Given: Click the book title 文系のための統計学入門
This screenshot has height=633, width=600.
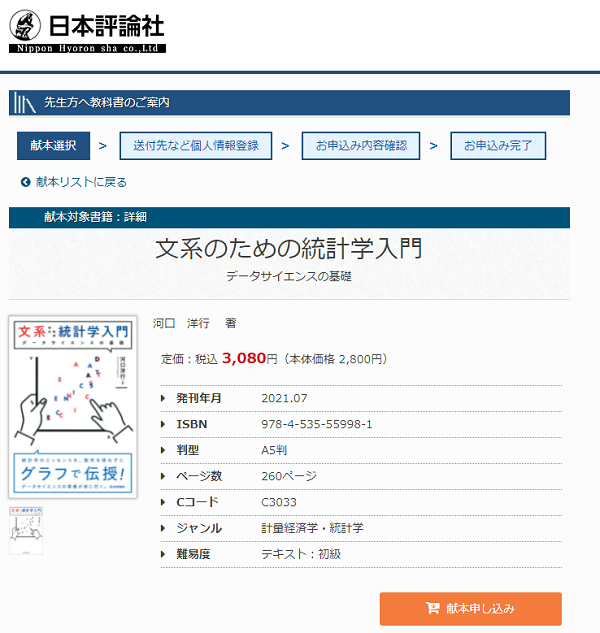Looking at the screenshot, I should (289, 248).
